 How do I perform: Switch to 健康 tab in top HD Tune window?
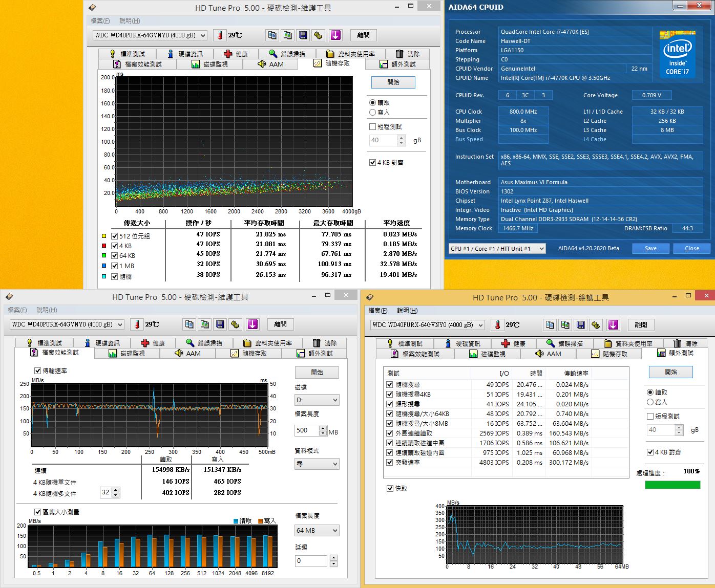point(236,54)
